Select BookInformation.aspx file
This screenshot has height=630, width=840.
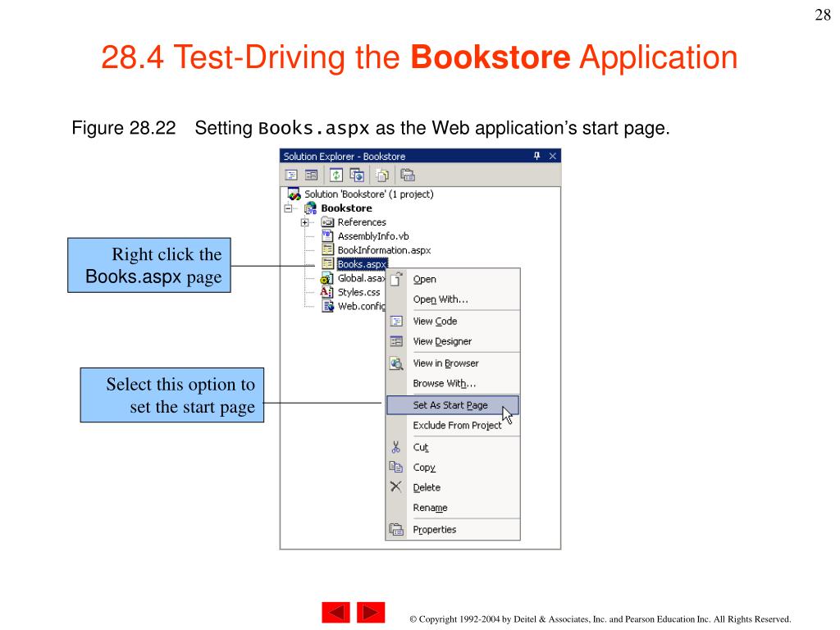coord(384,250)
